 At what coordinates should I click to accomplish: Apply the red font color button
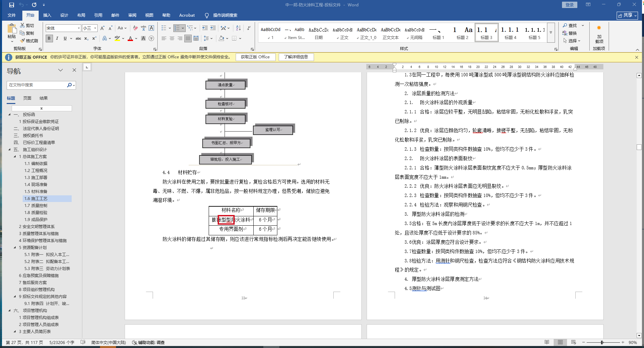pos(130,38)
